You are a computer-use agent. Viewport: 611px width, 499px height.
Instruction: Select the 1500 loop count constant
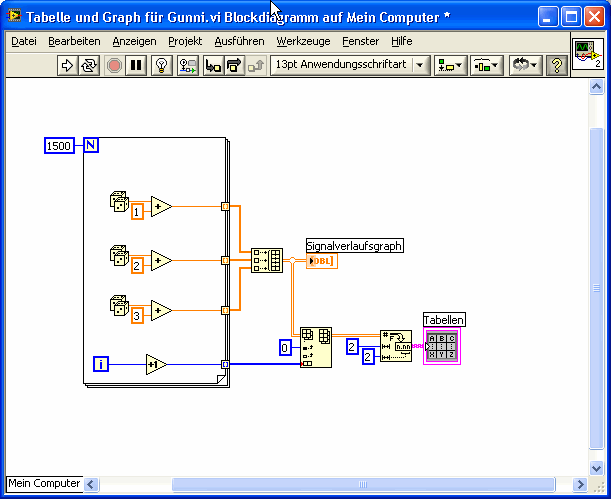pyautogui.click(x=59, y=146)
